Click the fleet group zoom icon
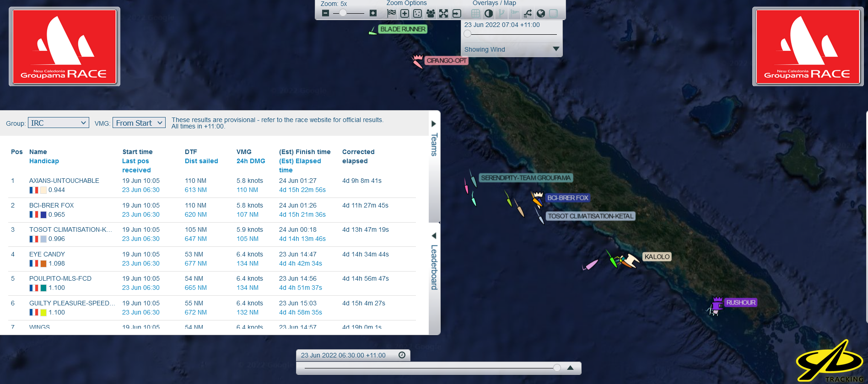Viewport: 868px width, 384px height. [430, 13]
